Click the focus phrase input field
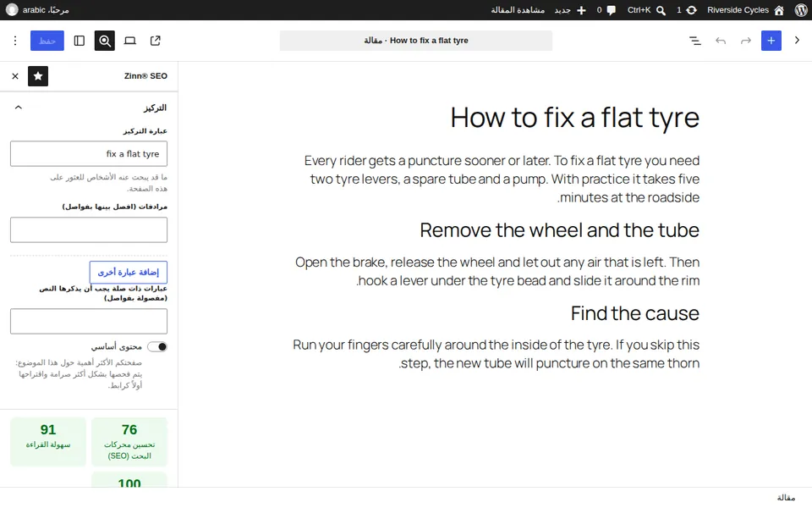Image resolution: width=812 pixels, height=508 pixels. click(x=89, y=154)
